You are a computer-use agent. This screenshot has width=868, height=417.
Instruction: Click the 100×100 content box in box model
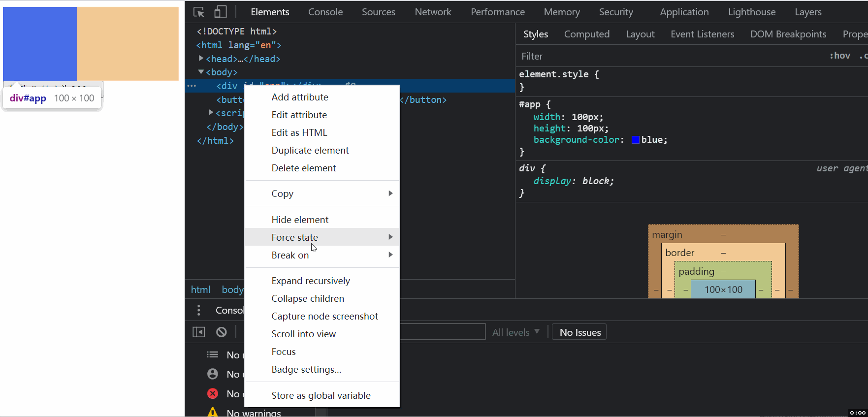pos(723,289)
